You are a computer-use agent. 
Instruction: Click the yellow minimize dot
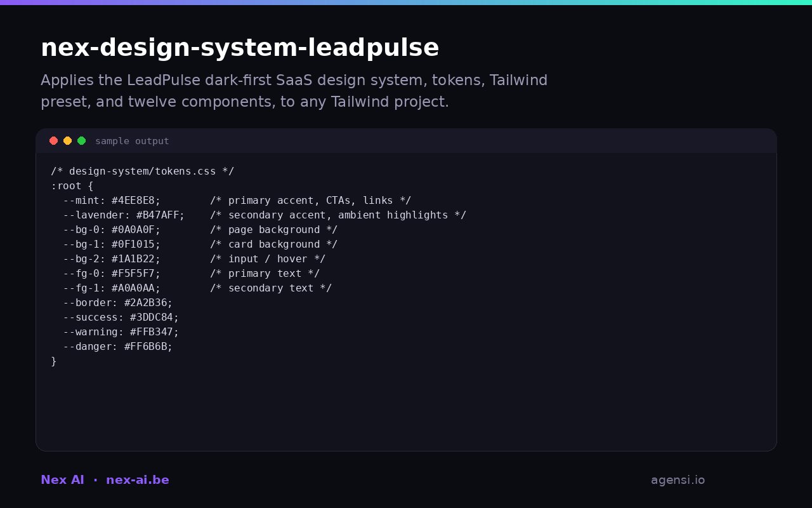pyautogui.click(x=67, y=141)
